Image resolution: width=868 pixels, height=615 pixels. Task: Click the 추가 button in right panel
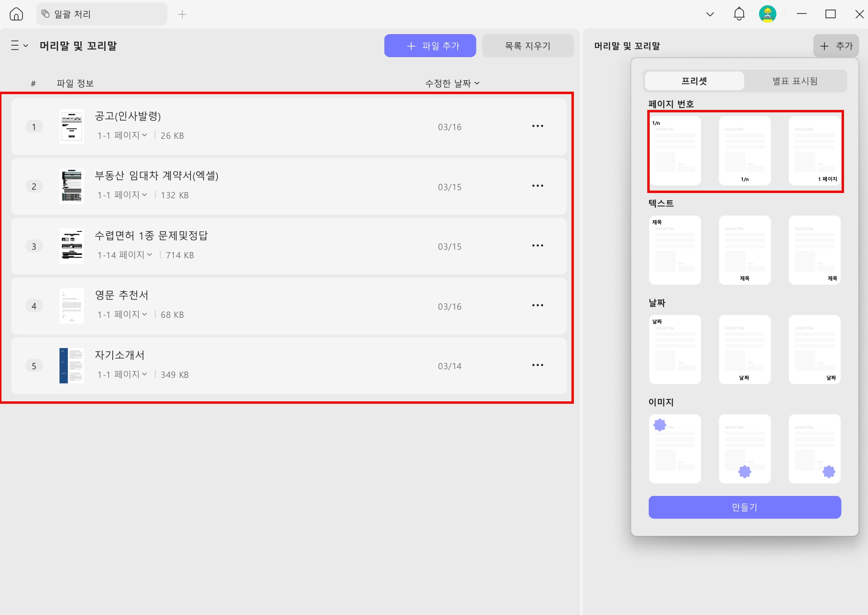tap(836, 46)
